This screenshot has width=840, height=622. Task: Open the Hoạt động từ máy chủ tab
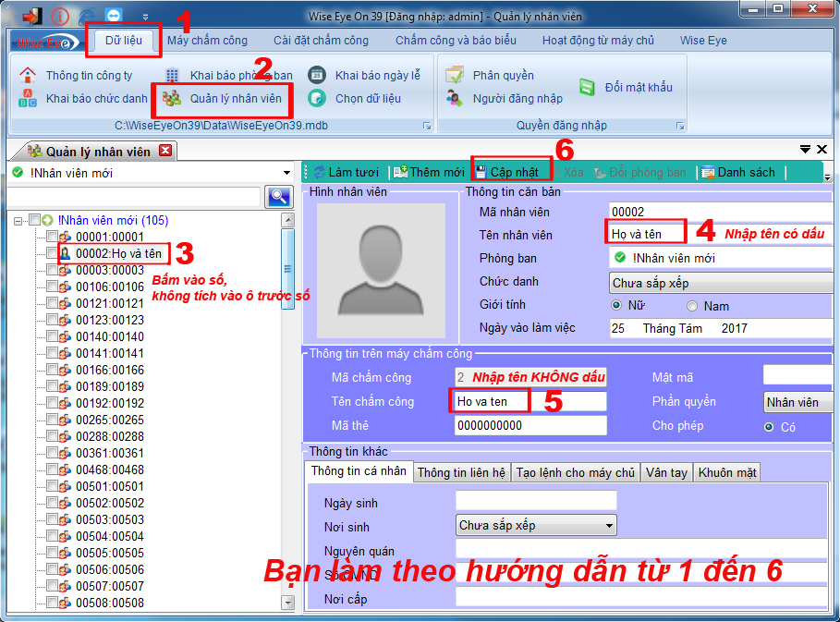pos(598,40)
